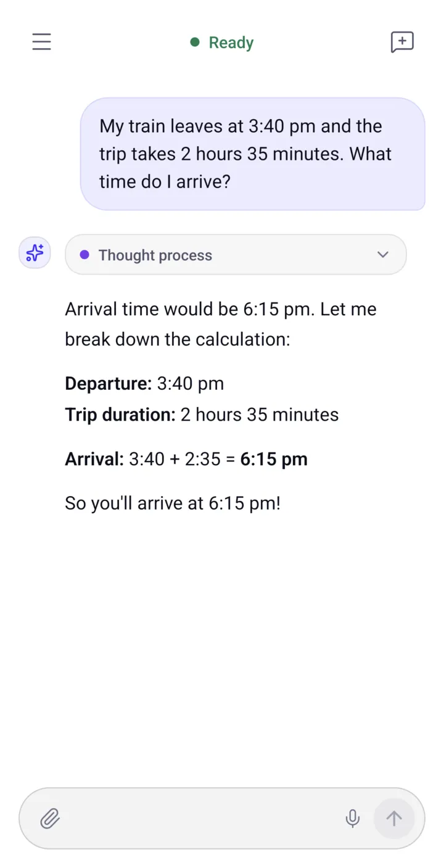
Task: Open the Thought process panel label
Action: point(155,255)
